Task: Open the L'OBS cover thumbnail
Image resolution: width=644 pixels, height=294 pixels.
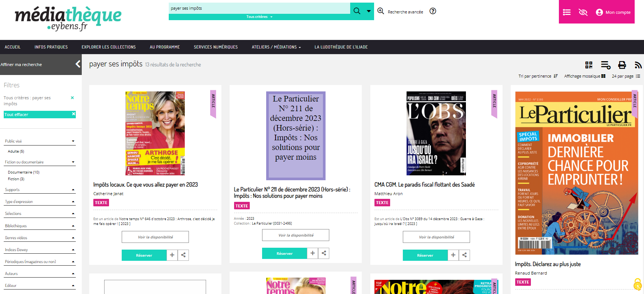Action: [436, 133]
